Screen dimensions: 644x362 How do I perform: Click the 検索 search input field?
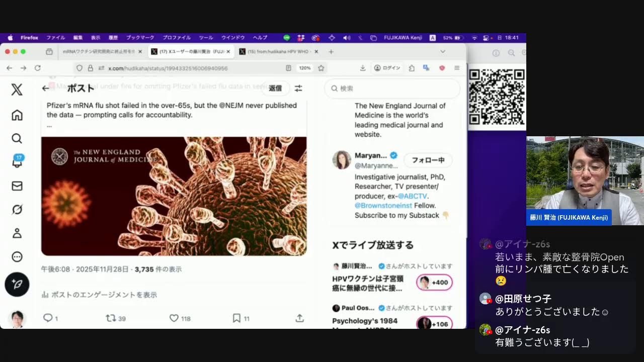coord(397,88)
